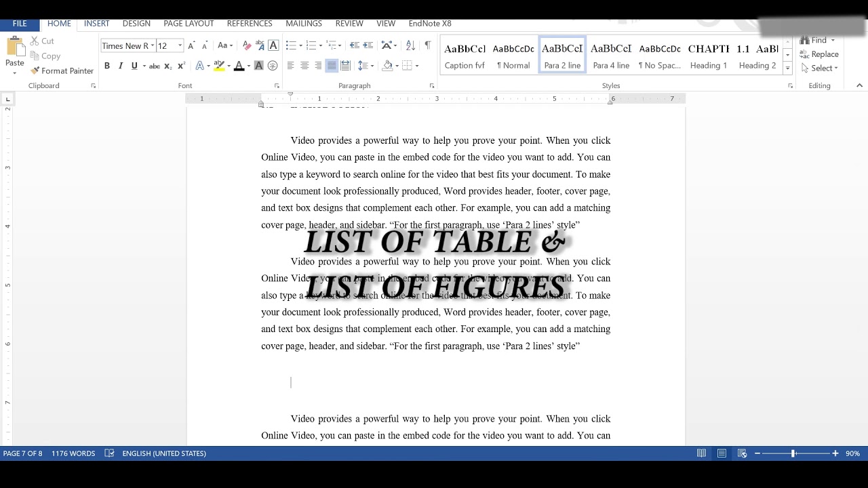Apply superscript formatting
Screen dimensions: 868x488
(181, 66)
